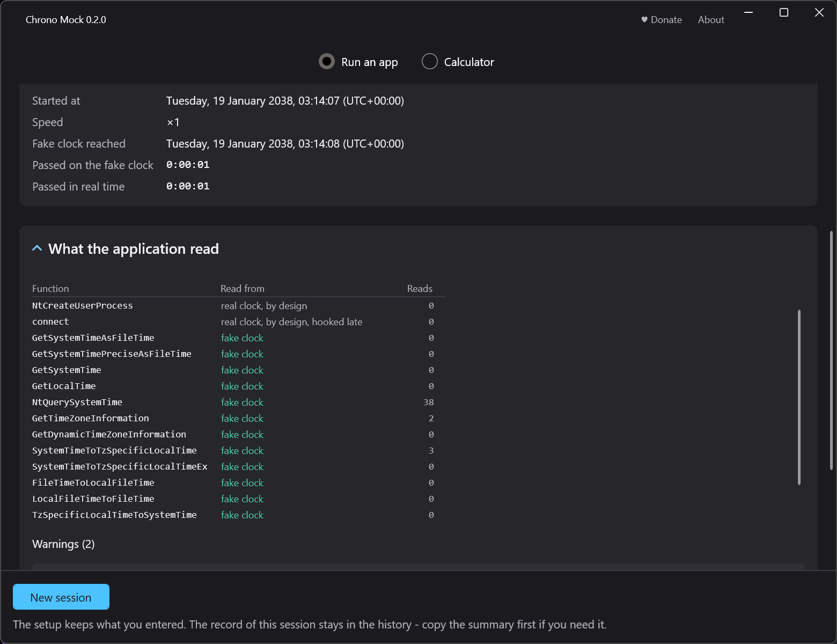The height and width of the screenshot is (644, 837).
Task: Click GetDynamicTimeZoneInformation function name
Action: (109, 434)
